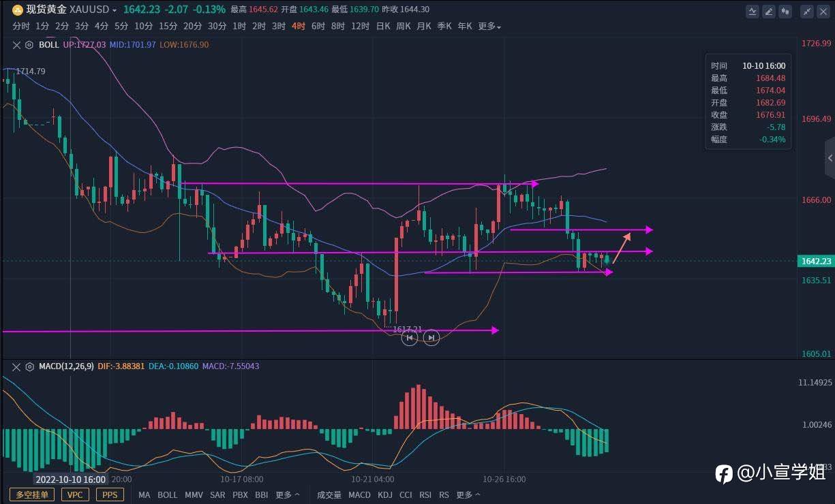Screen dimensions: 835x504
Task: Choose the SAR main indicator
Action: tap(217, 495)
